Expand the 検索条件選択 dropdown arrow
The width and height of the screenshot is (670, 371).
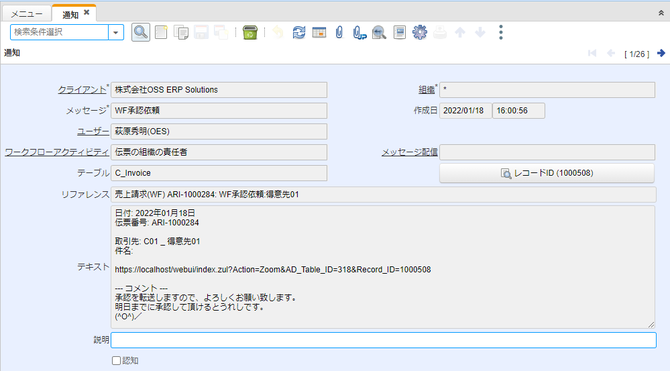[116, 32]
